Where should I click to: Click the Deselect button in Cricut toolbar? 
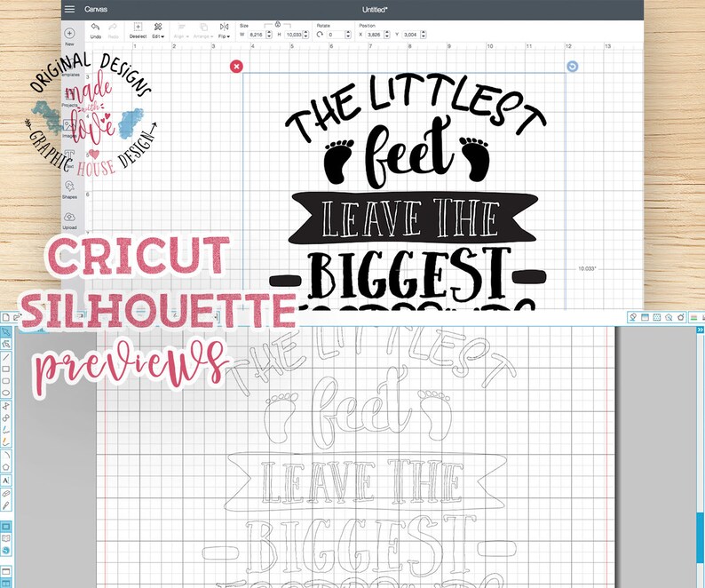click(x=138, y=30)
